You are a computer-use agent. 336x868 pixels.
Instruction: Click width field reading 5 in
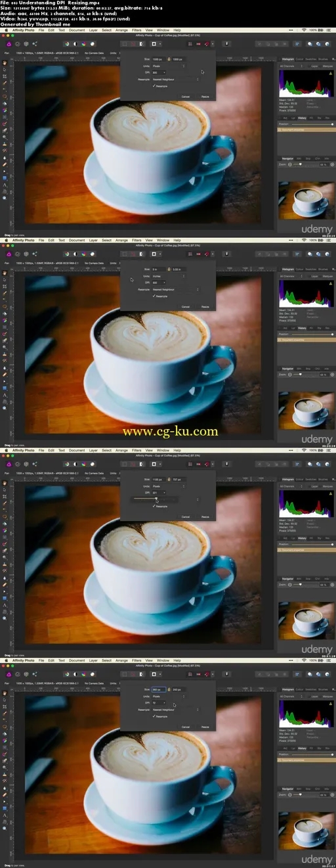click(159, 269)
